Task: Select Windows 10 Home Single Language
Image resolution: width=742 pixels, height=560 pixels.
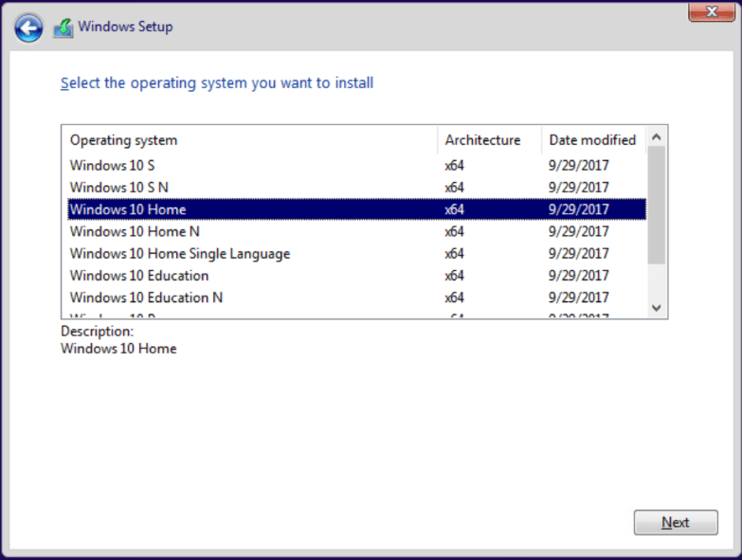Action: click(180, 254)
